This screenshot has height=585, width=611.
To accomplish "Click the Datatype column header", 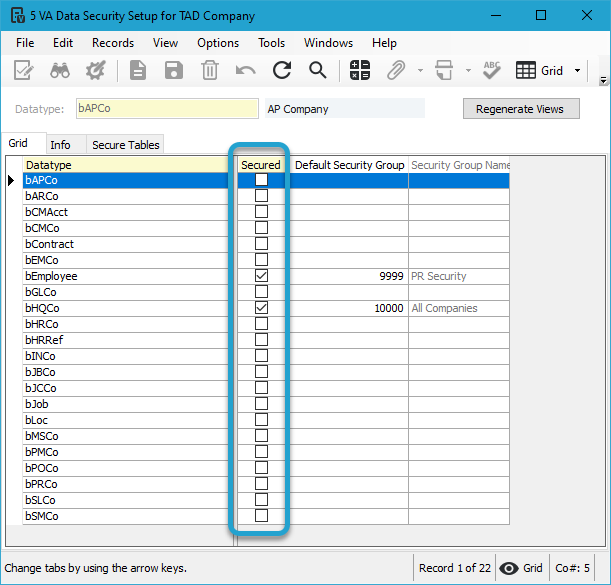I will tap(125, 165).
